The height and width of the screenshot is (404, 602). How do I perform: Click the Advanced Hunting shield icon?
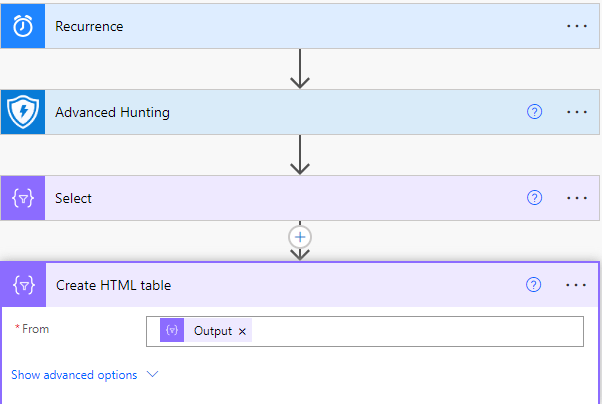click(22, 112)
